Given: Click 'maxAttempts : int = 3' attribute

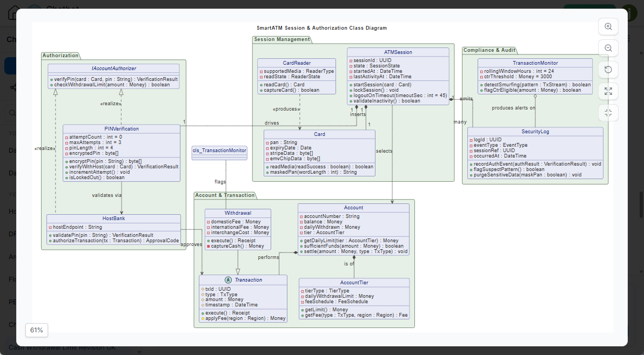Looking at the screenshot, I should click(95, 142).
